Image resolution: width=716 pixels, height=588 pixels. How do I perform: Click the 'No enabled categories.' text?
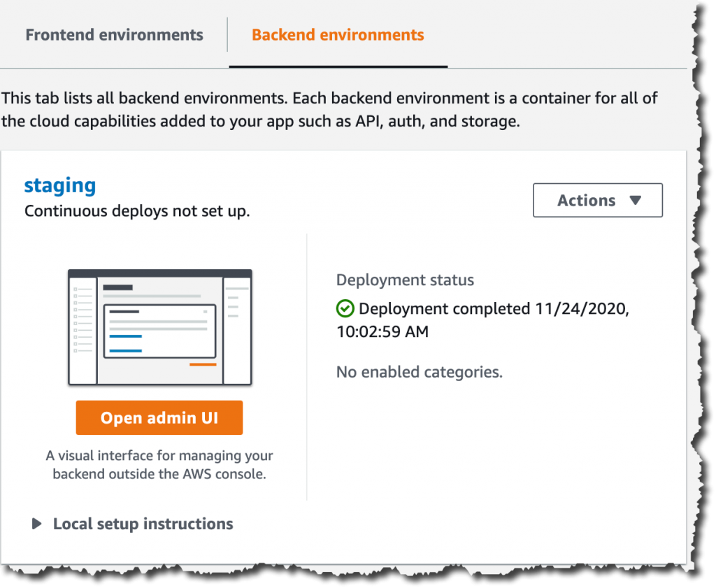pos(420,372)
